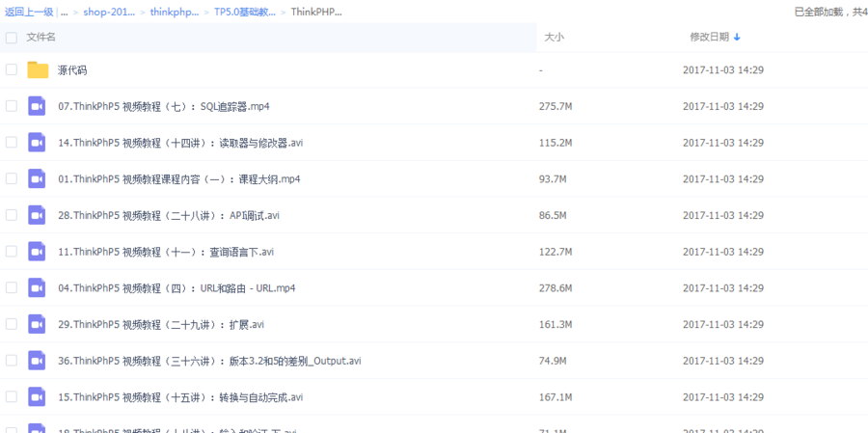The height and width of the screenshot is (433, 868).
Task: Check the box for 15 转换与自动完成.avi
Action: click(11, 397)
